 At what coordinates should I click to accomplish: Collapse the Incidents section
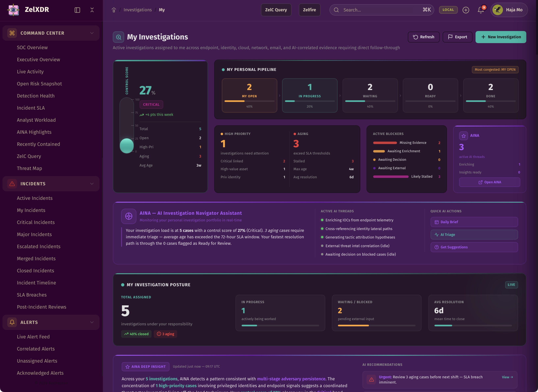click(x=92, y=184)
